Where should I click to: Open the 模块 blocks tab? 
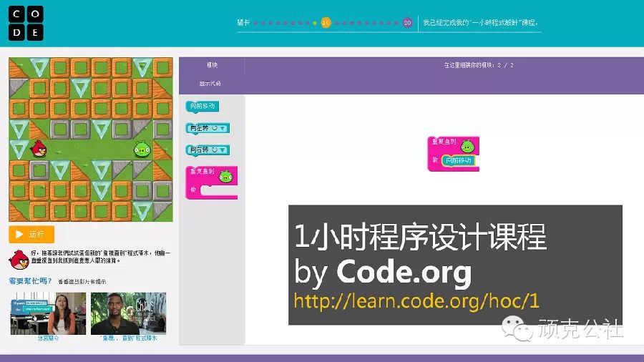pyautogui.click(x=212, y=65)
